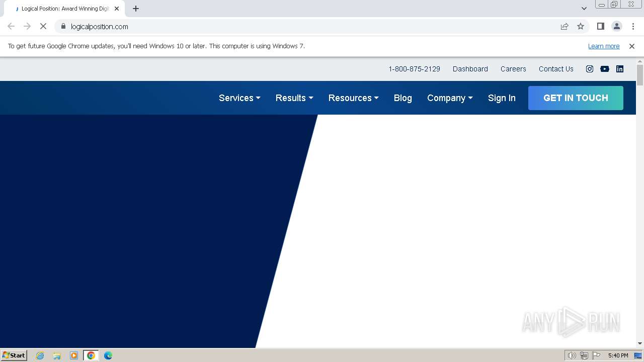The image size is (644, 362).
Task: Dismiss the Chrome update notice
Action: pos(632,46)
